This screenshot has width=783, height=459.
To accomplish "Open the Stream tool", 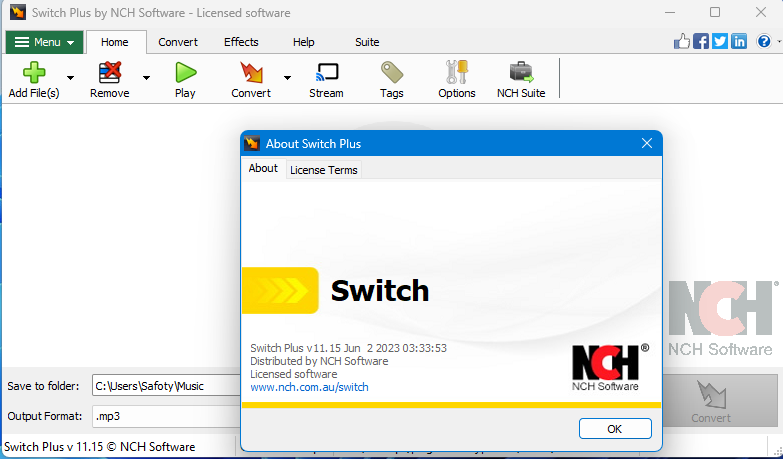I will tap(326, 72).
